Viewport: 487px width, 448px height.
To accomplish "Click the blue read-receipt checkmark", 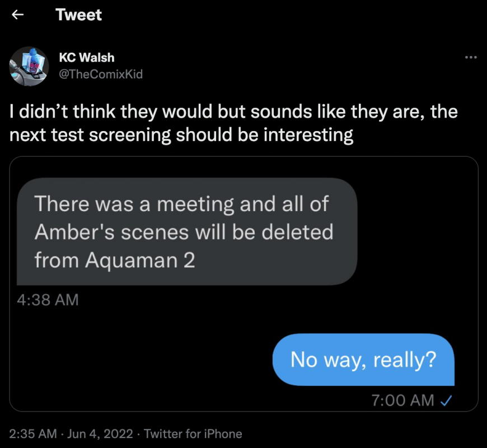I will [447, 400].
